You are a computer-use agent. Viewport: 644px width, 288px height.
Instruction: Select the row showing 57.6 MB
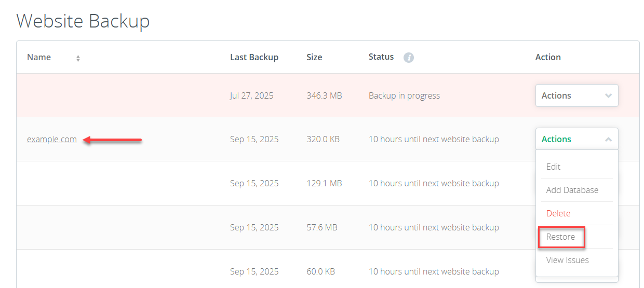322,227
